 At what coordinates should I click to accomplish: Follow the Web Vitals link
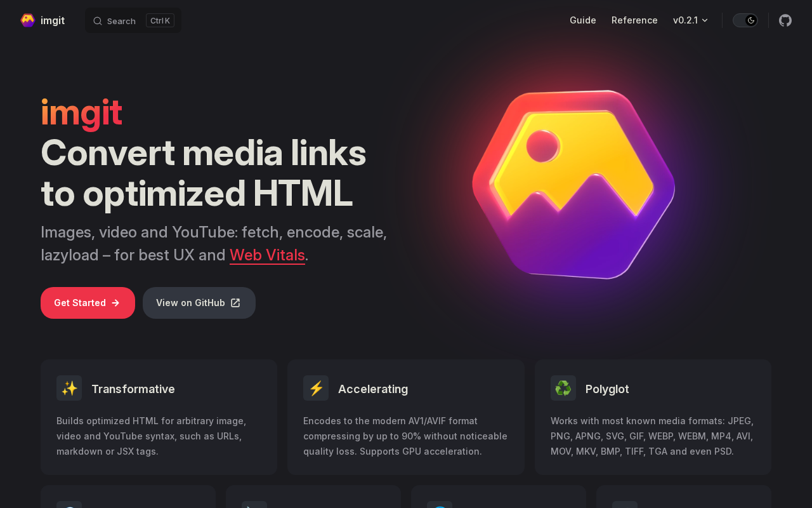pos(267,255)
